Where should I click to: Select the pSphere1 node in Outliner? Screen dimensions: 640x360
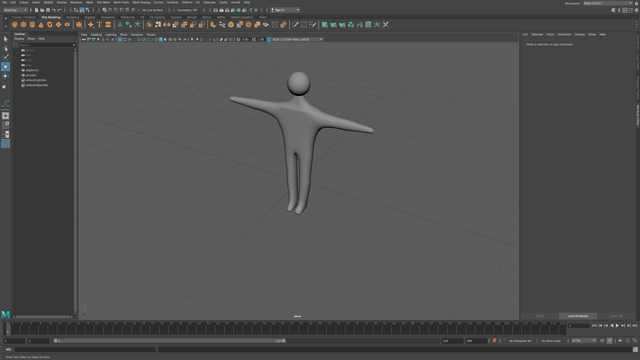(x=32, y=70)
